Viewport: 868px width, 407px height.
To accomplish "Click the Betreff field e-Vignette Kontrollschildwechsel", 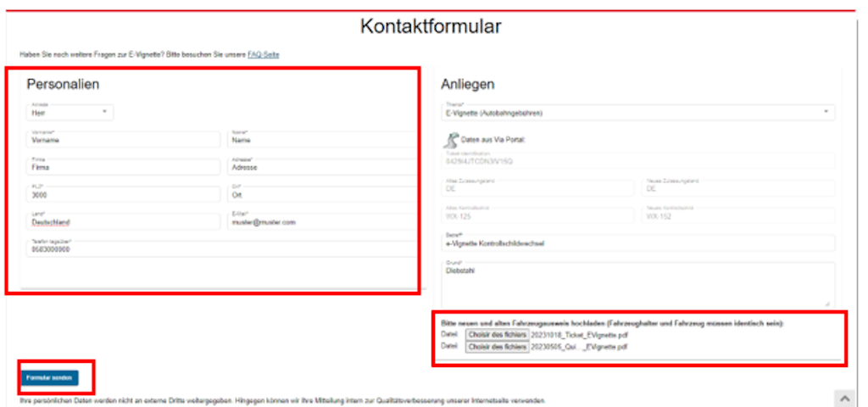I will [x=637, y=243].
